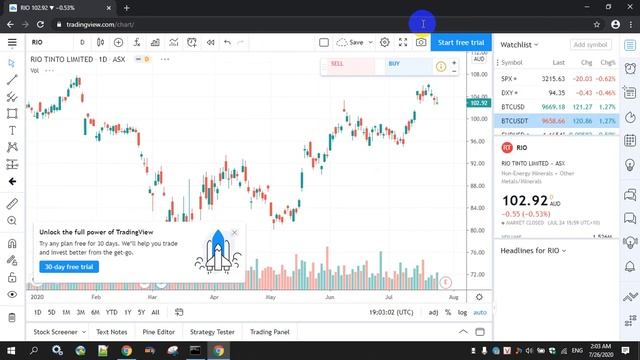This screenshot has width=640, height=360.
Task: Open the Strategy Tester tab
Action: pyautogui.click(x=212, y=332)
